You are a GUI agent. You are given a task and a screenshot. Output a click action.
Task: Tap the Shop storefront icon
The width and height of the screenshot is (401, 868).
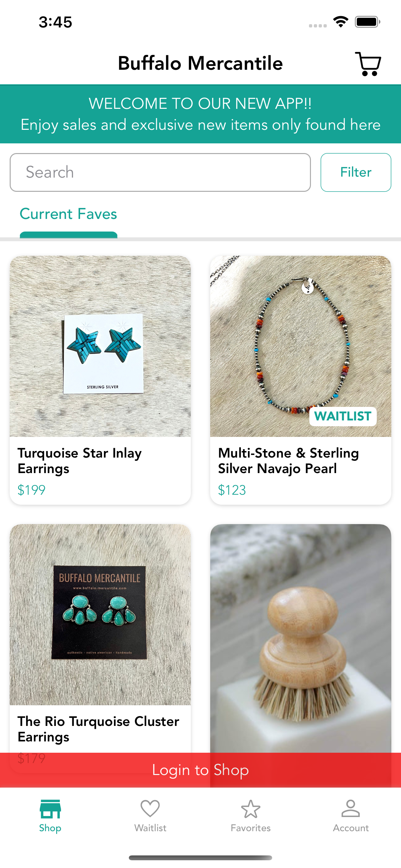tap(50, 809)
